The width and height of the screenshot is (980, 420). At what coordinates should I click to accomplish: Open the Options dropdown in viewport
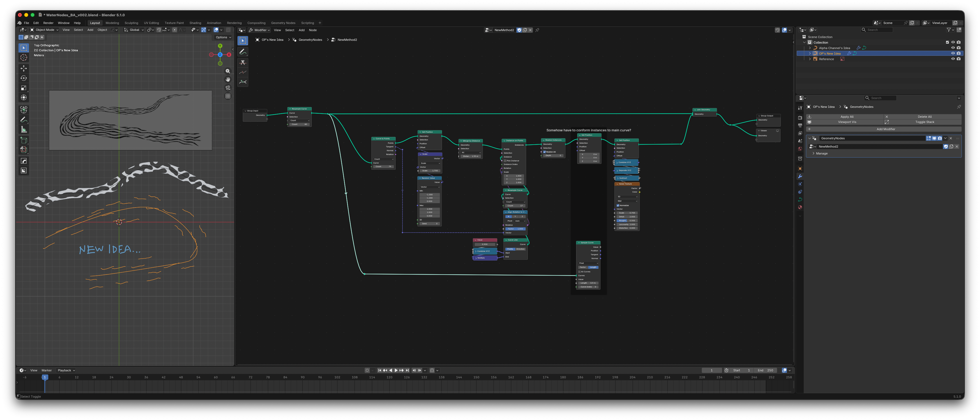223,37
